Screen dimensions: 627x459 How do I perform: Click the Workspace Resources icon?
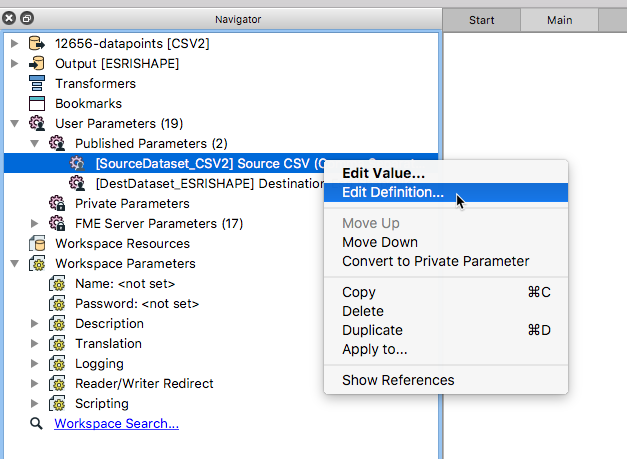pyautogui.click(x=37, y=243)
